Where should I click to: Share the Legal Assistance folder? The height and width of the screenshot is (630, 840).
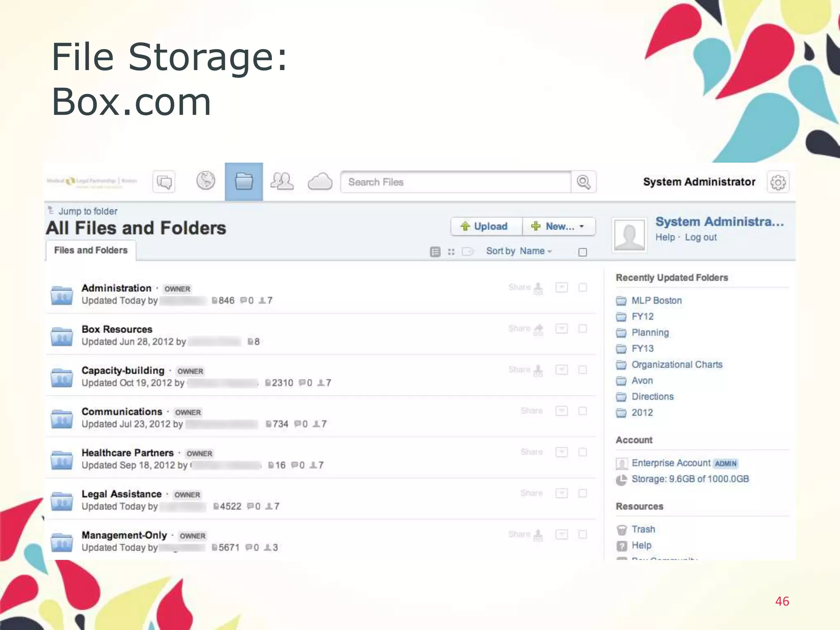(532, 493)
